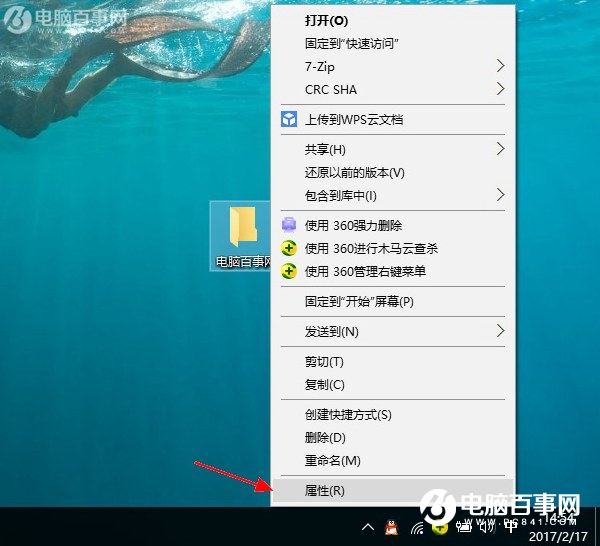This screenshot has height=546, width=600.
Task: Expand the CRC SHA submenu arrow
Action: [x=501, y=89]
